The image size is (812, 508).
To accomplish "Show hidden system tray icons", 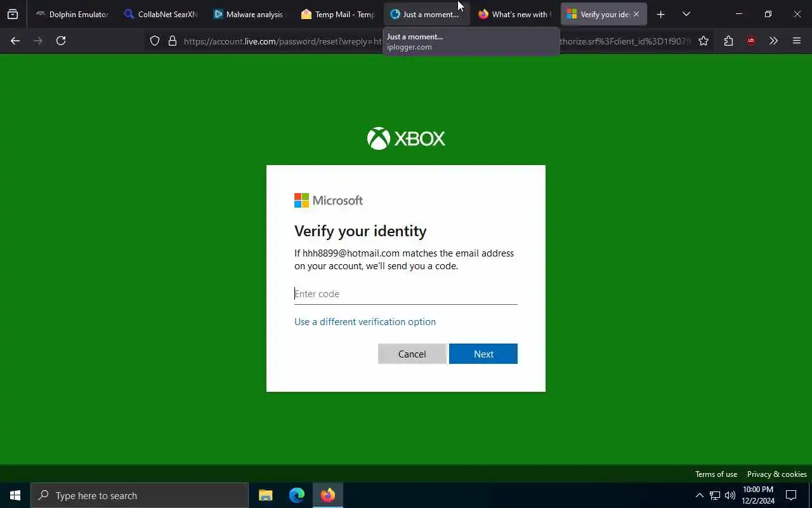I will point(699,495).
